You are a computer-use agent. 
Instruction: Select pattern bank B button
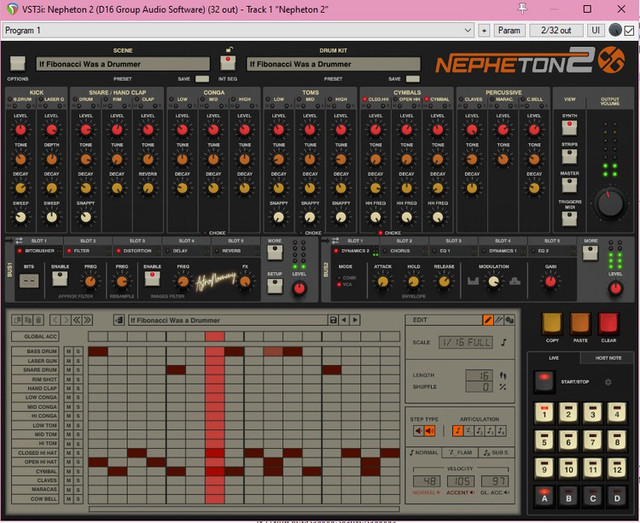pyautogui.click(x=568, y=497)
